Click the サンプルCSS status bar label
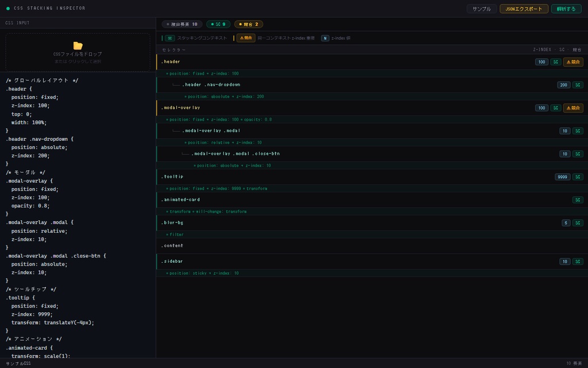This screenshot has height=368, width=588. 18,363
